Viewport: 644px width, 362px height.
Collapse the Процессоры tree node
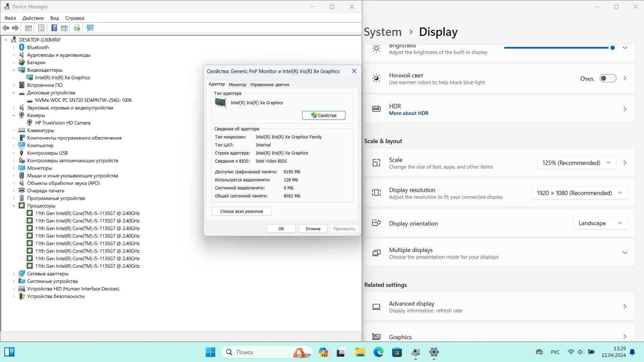[x=14, y=206]
